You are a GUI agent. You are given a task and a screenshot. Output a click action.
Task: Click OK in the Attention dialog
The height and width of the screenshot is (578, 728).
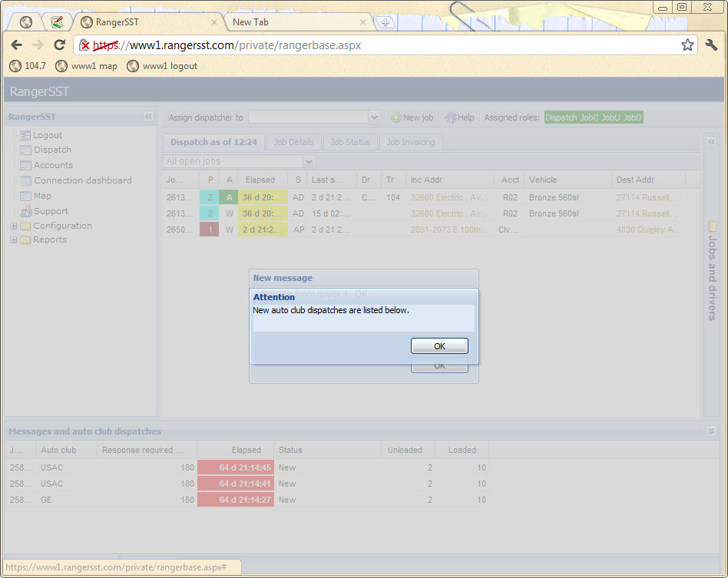tap(439, 346)
